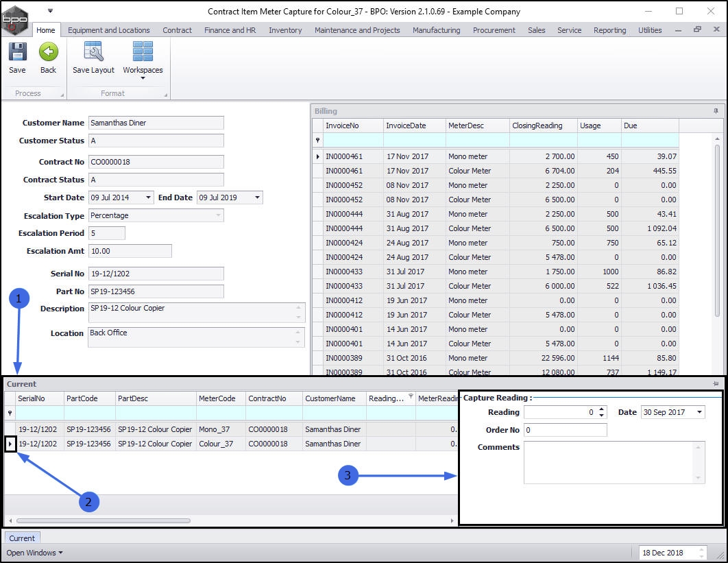The width and height of the screenshot is (728, 563).
Task: Open the Capture Reading Date dropdown
Action: [699, 412]
